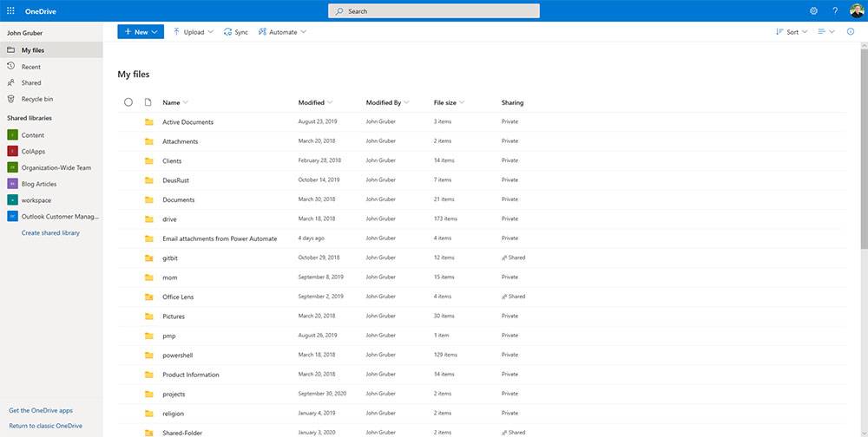Open the view options dropdown
Viewport: 868px width, 437px height.
[825, 32]
